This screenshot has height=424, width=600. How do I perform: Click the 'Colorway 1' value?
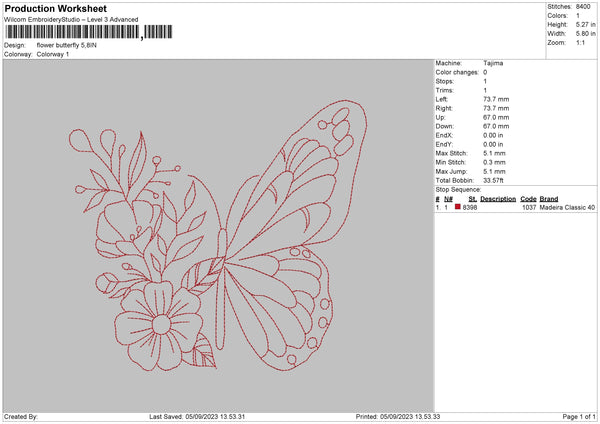(53, 54)
